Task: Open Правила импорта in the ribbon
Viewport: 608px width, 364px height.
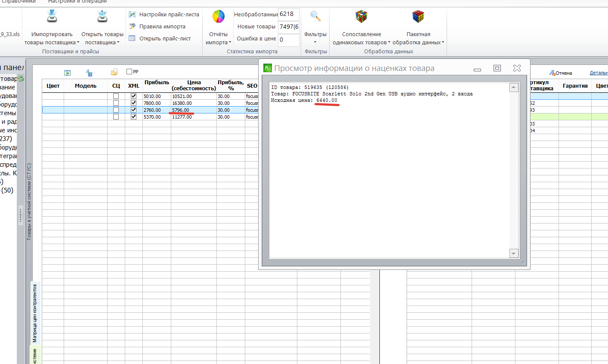Action: 157,26
